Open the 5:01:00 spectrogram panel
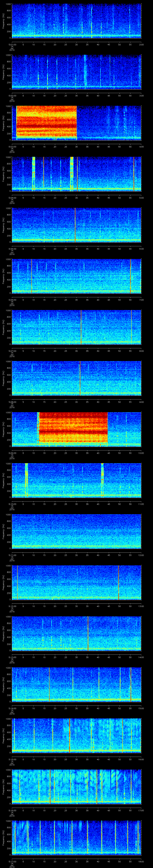Viewport: 153px width, 868px height. [x=77, y=21]
